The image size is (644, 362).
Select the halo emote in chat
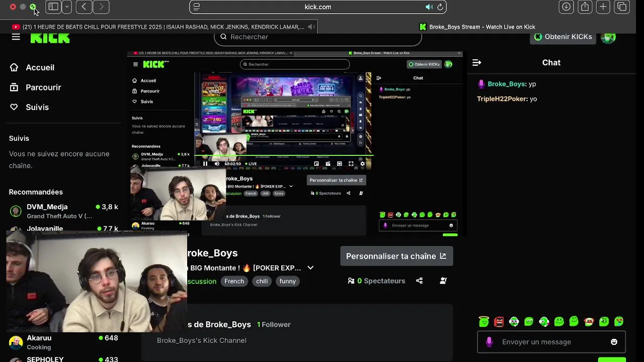pyautogui.click(x=484, y=321)
